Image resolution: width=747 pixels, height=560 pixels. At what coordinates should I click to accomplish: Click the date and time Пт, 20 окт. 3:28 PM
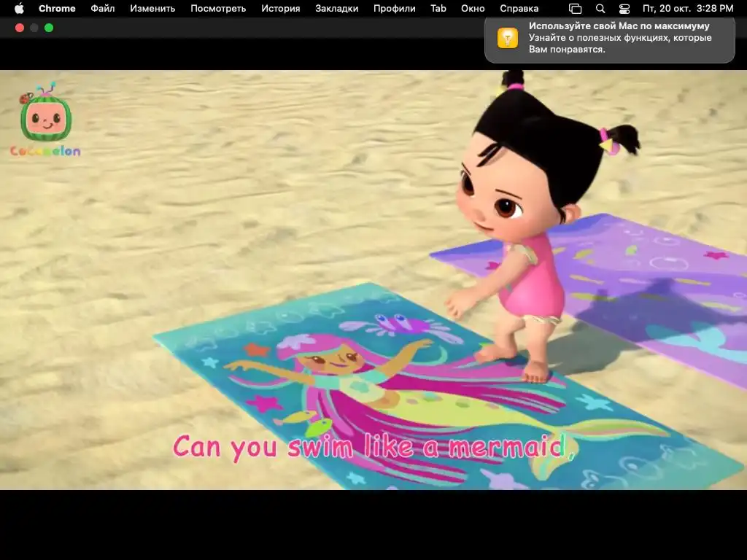click(x=688, y=9)
